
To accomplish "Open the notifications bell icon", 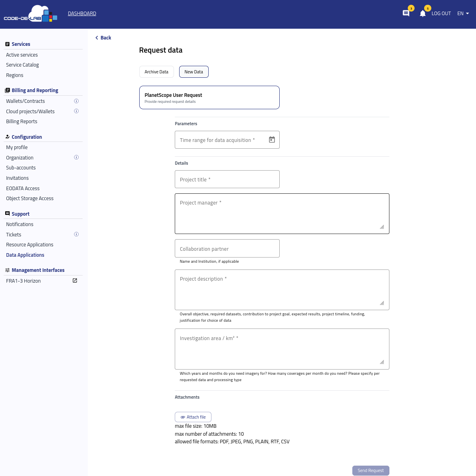I will click(423, 14).
